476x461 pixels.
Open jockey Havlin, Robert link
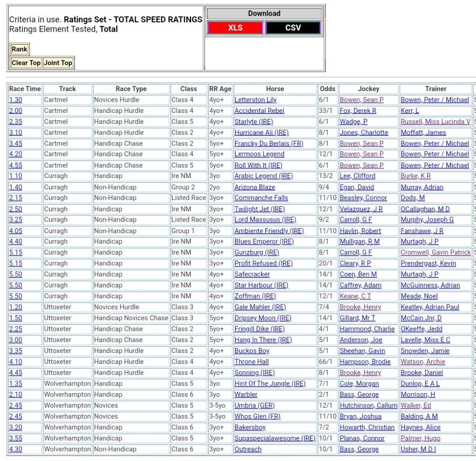click(360, 231)
